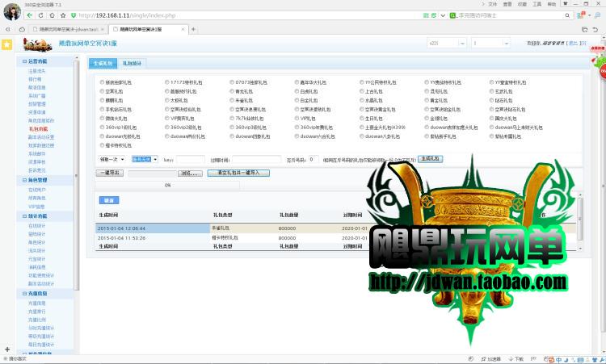The image size is (606, 364).
Task: Open 礼包功能 in the sidebar
Action: pos(38,129)
